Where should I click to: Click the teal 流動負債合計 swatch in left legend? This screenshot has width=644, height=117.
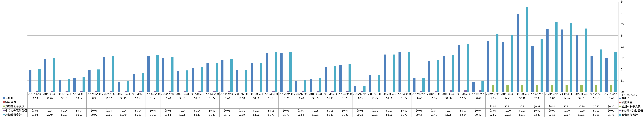click(4, 115)
